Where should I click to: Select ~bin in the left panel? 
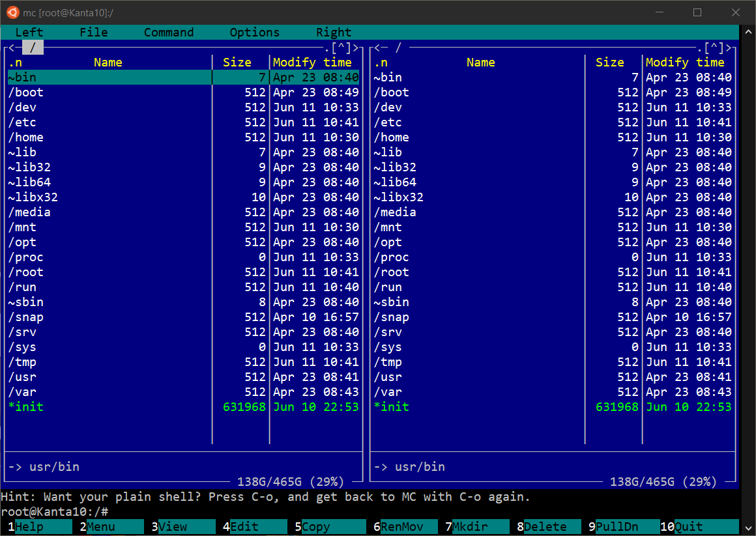(183, 78)
